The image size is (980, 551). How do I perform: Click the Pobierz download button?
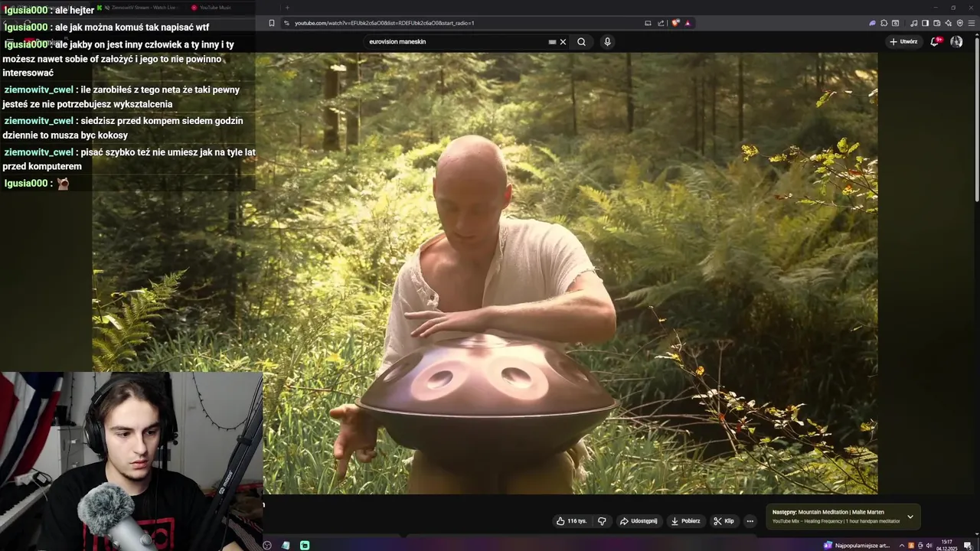[x=686, y=521]
